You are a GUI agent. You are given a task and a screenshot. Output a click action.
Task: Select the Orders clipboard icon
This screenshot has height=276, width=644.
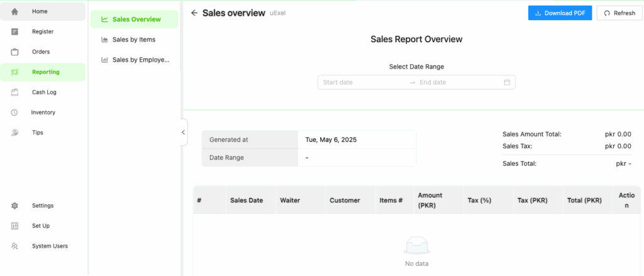(x=15, y=52)
